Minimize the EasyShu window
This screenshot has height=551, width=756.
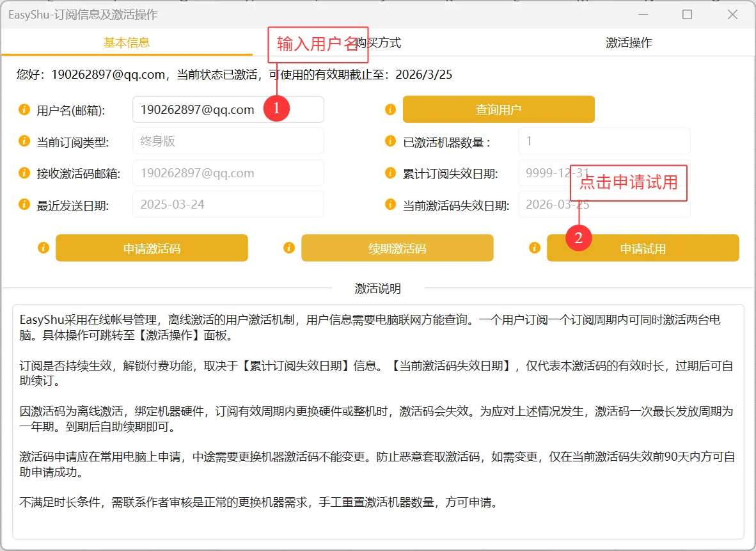[x=643, y=15]
